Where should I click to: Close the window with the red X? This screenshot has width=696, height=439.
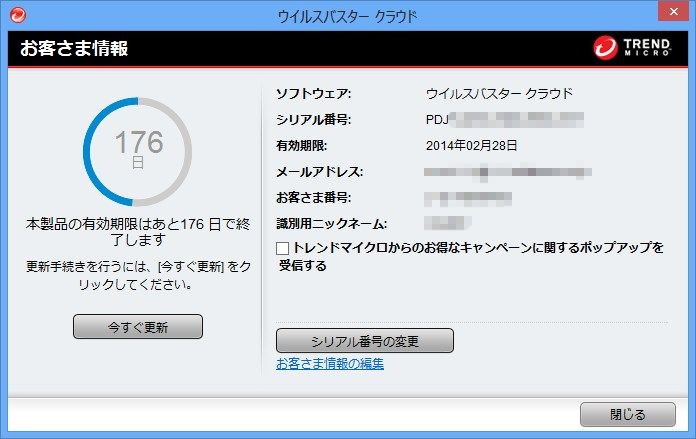(x=674, y=12)
